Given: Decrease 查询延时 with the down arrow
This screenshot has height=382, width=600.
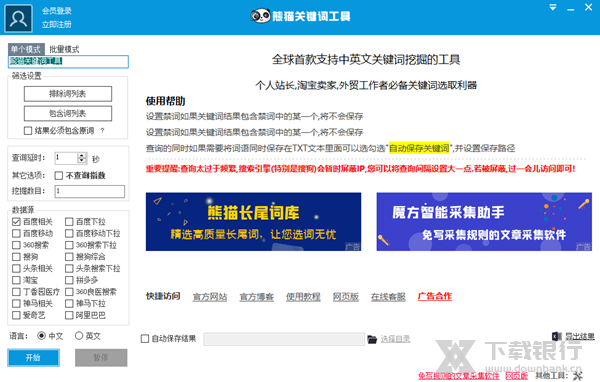Looking at the screenshot, I should tap(82, 160).
